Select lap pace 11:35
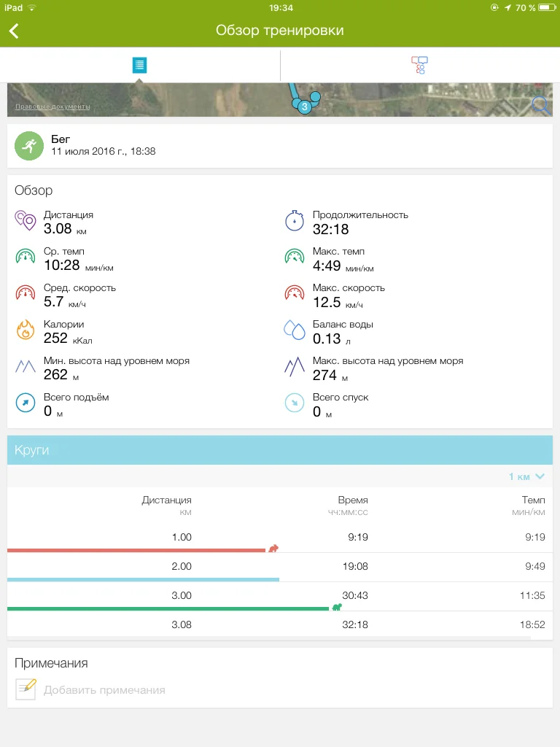 pos(532,595)
